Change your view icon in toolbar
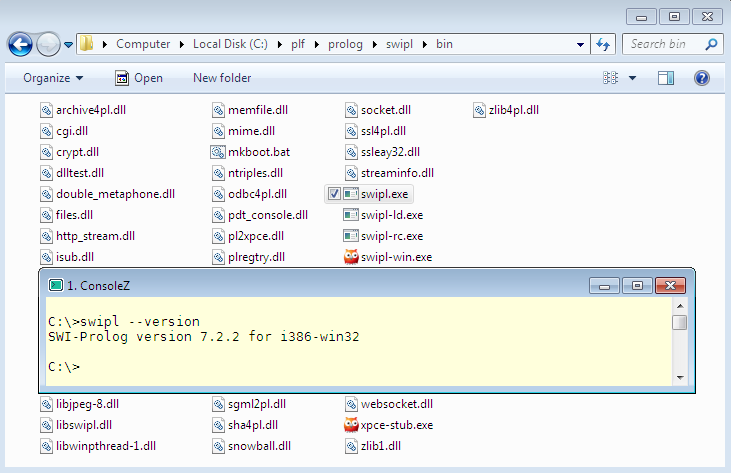 point(611,78)
